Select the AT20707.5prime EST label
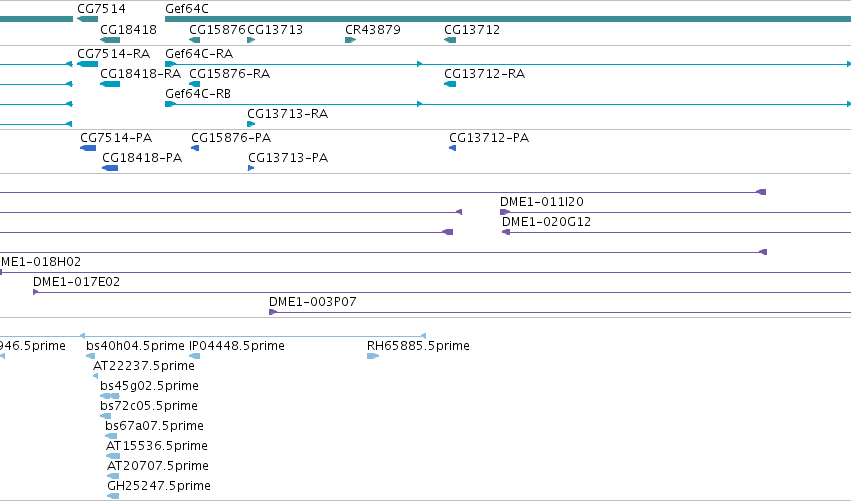 coord(158,466)
